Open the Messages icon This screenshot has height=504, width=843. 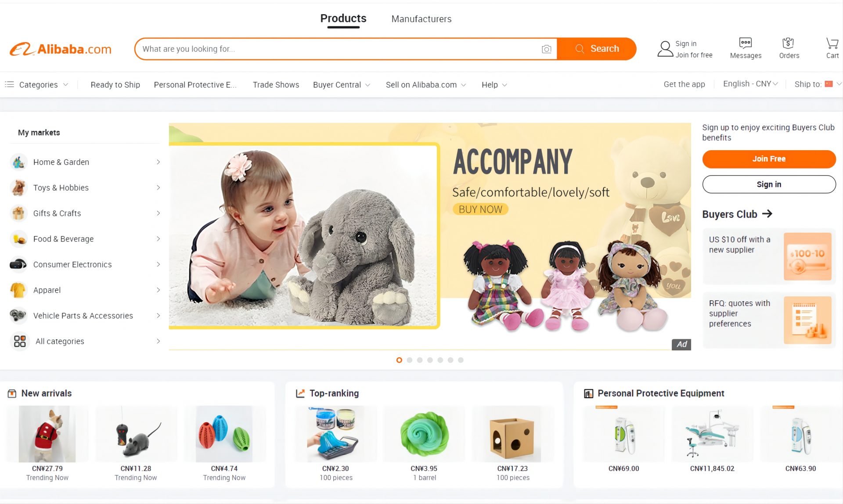[746, 43]
